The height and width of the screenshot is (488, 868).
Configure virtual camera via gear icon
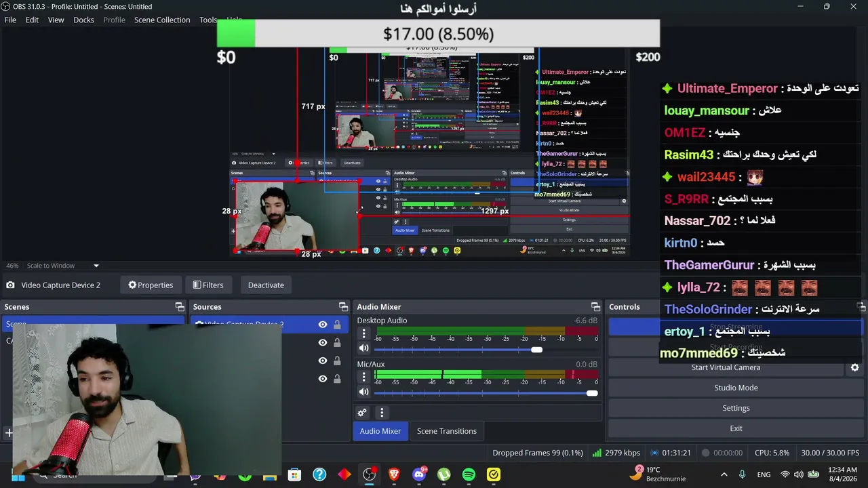click(854, 367)
